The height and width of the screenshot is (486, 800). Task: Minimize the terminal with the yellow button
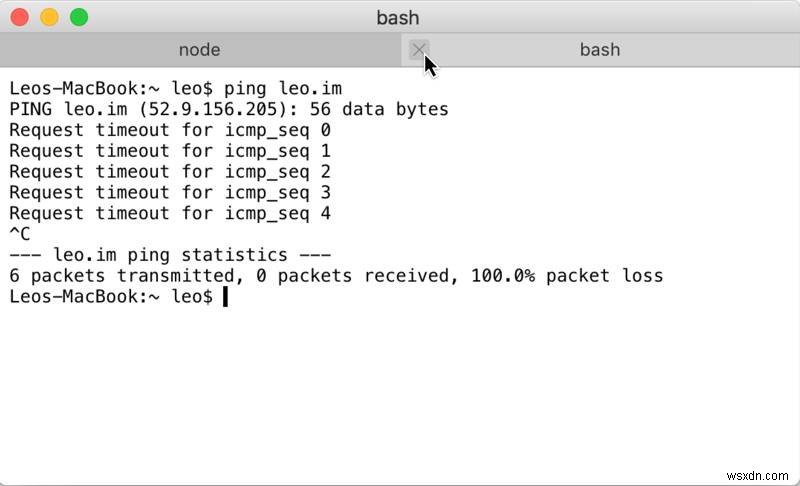click(x=50, y=17)
